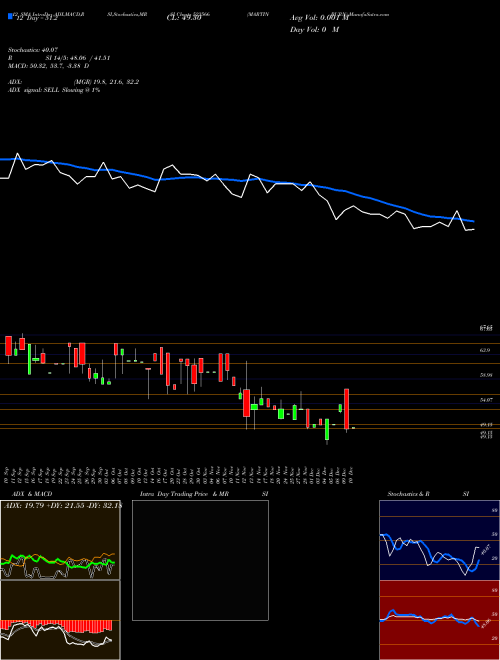Click the ADX (MGR) 19.8, 21.6, 32.2 line

[x=73, y=82]
